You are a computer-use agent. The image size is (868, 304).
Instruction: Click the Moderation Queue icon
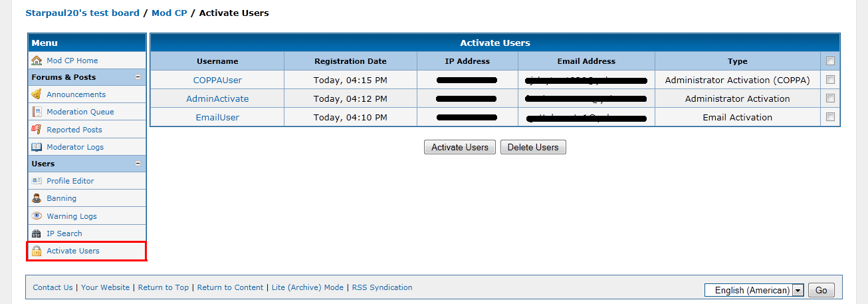(37, 112)
